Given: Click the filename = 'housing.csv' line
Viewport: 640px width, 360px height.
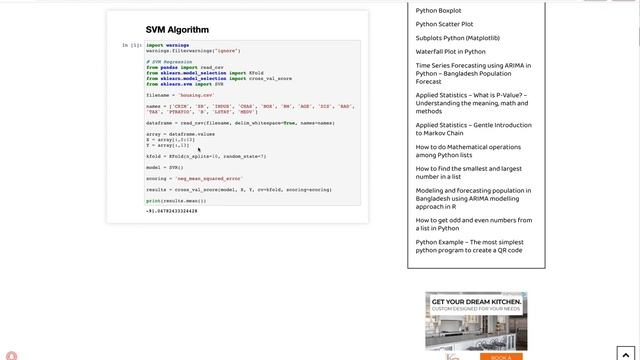Looking at the screenshot, I should point(180,95).
